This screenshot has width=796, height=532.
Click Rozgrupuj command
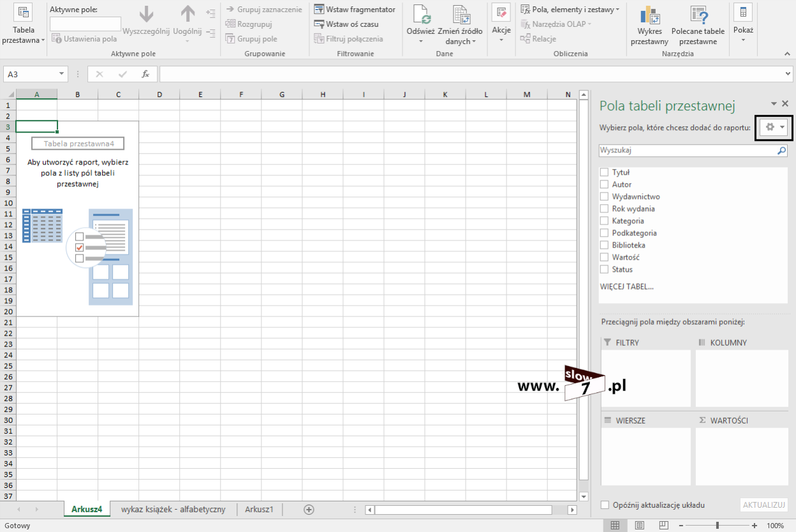click(249, 24)
